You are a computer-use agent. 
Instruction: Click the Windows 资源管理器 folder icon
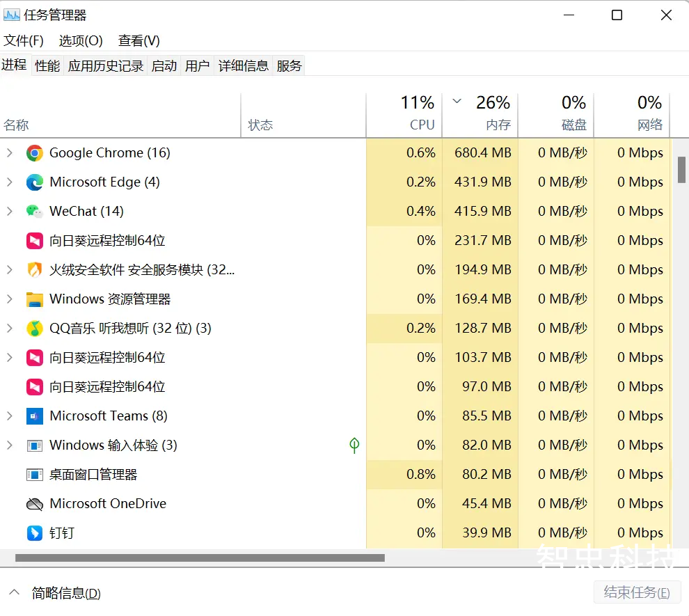[35, 299]
